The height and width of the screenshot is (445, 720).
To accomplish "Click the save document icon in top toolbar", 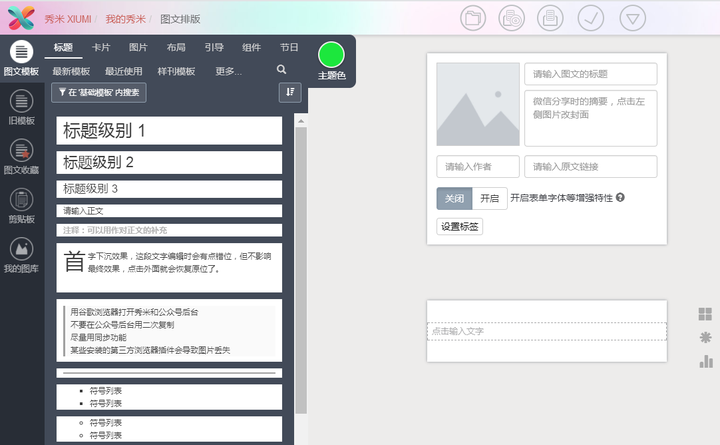I will (x=550, y=18).
